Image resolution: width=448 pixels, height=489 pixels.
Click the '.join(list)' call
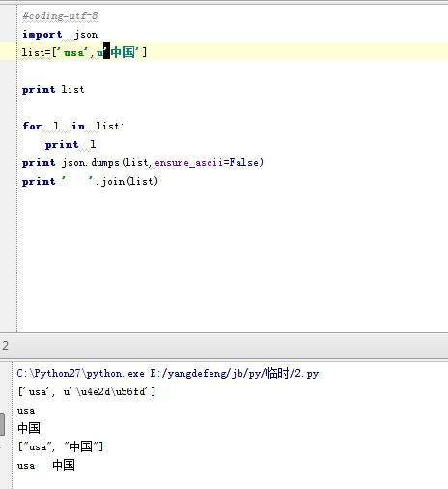pyautogui.click(x=126, y=181)
